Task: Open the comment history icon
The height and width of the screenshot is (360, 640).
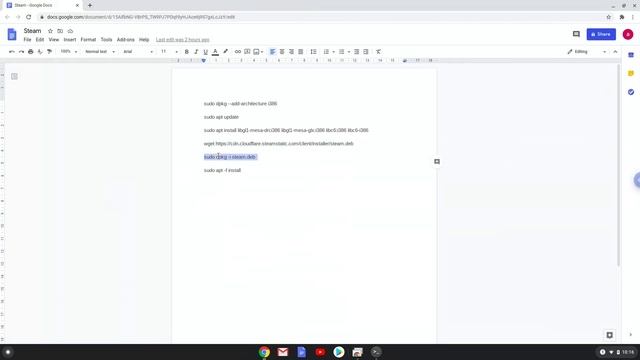Action: click(x=576, y=34)
